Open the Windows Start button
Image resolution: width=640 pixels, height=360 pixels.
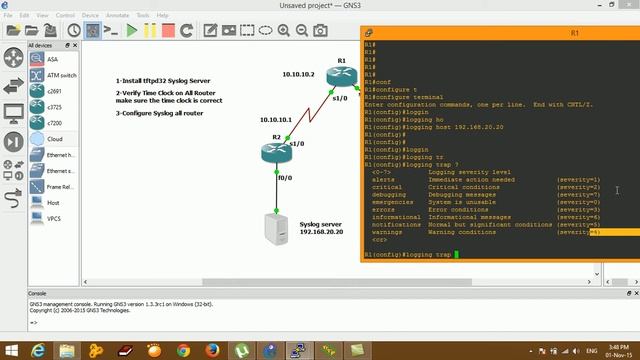[x=11, y=351]
